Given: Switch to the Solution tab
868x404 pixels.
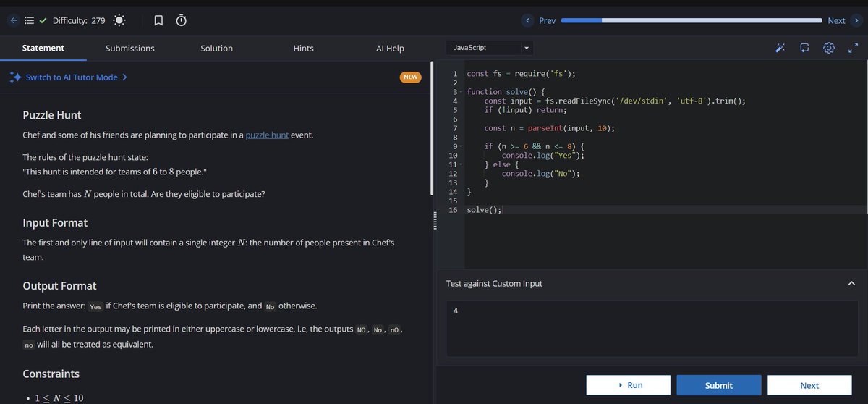Looking at the screenshot, I should pos(217,48).
